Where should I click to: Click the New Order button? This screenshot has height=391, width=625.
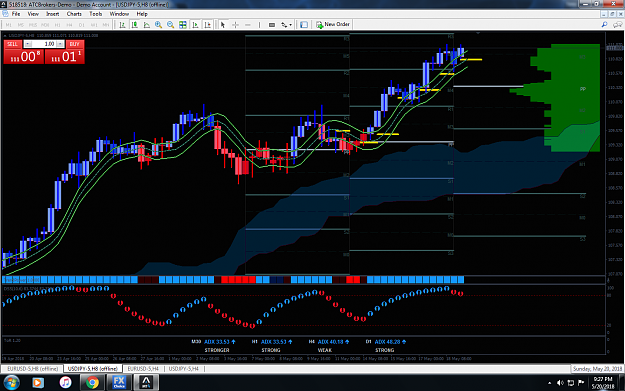point(333,25)
